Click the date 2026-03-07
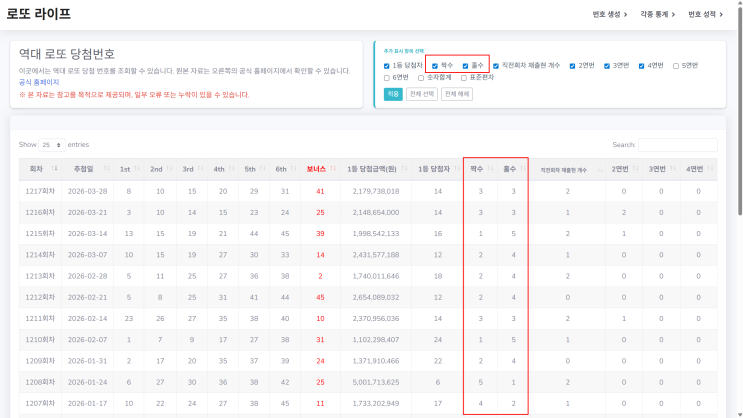Image resolution: width=743 pixels, height=418 pixels. tap(87, 255)
